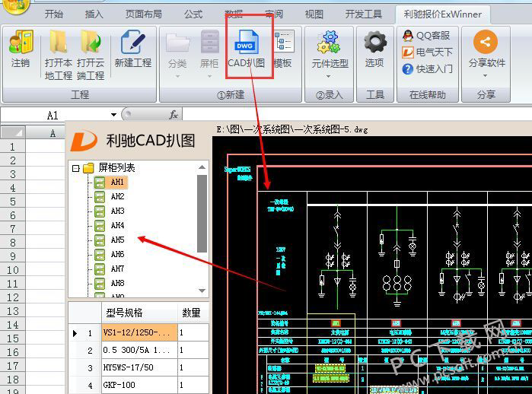Open the Name Box dropdown arrow
This screenshot has width=532, height=394.
(113, 115)
